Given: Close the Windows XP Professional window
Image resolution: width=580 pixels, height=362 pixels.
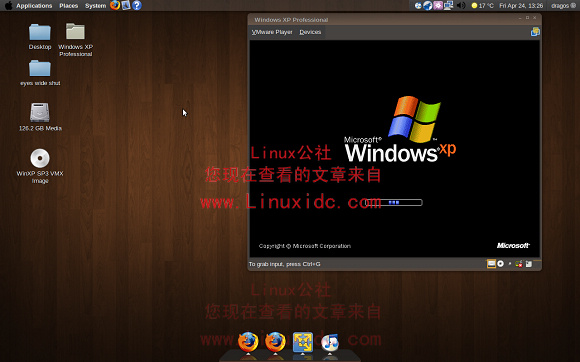Looking at the screenshot, I should [535, 18].
